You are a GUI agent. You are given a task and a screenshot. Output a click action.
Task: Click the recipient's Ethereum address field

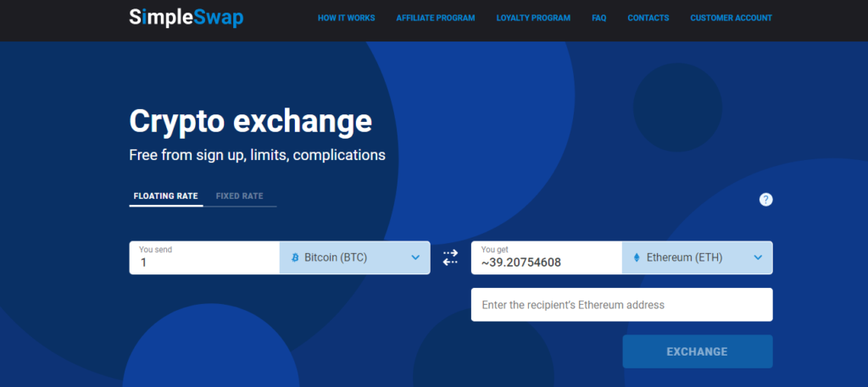tap(621, 305)
